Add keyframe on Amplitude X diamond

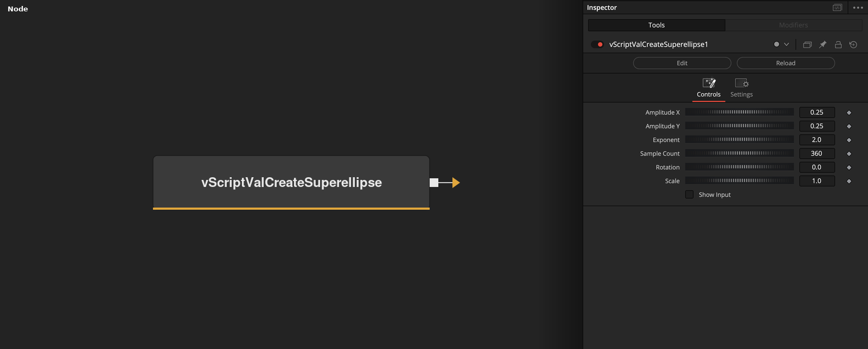(849, 113)
